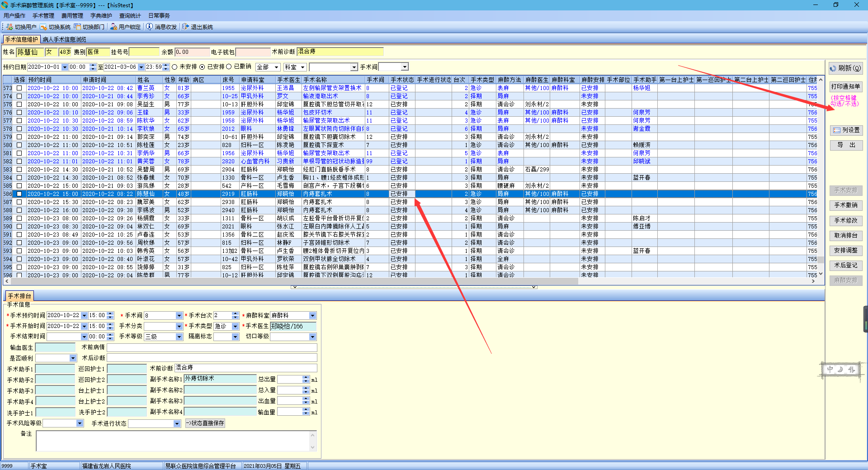The image size is (868, 470).
Task: Open 消息收发 messaging icon
Action: click(150, 27)
